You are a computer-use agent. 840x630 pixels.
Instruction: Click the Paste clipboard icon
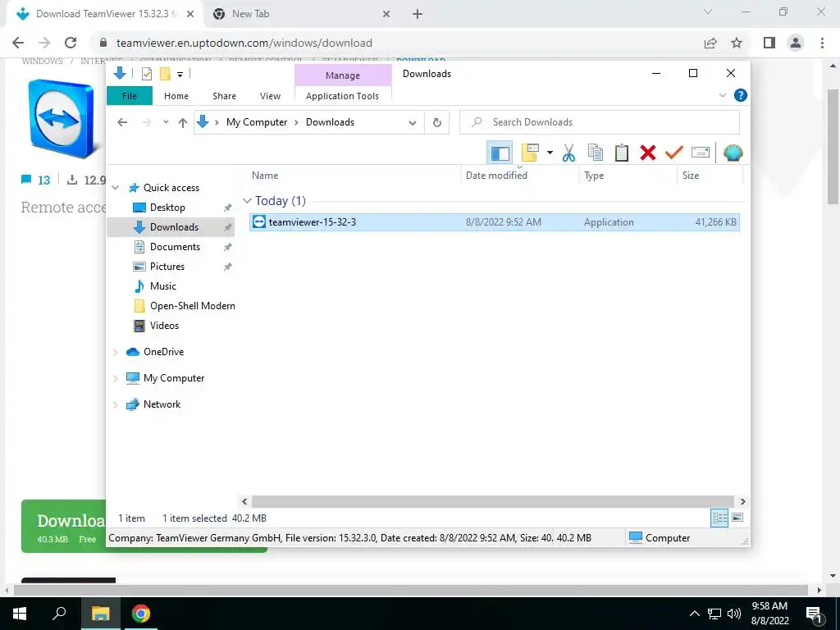click(x=622, y=153)
